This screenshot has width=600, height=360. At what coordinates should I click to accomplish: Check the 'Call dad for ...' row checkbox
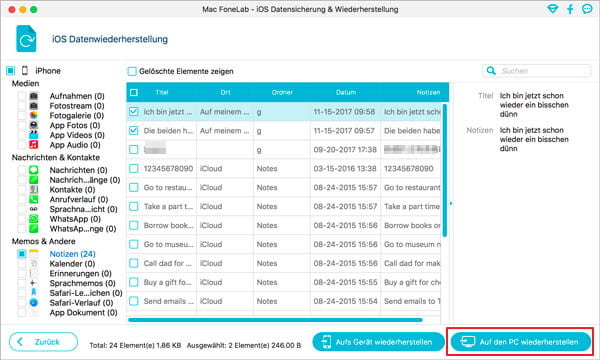coord(134,263)
